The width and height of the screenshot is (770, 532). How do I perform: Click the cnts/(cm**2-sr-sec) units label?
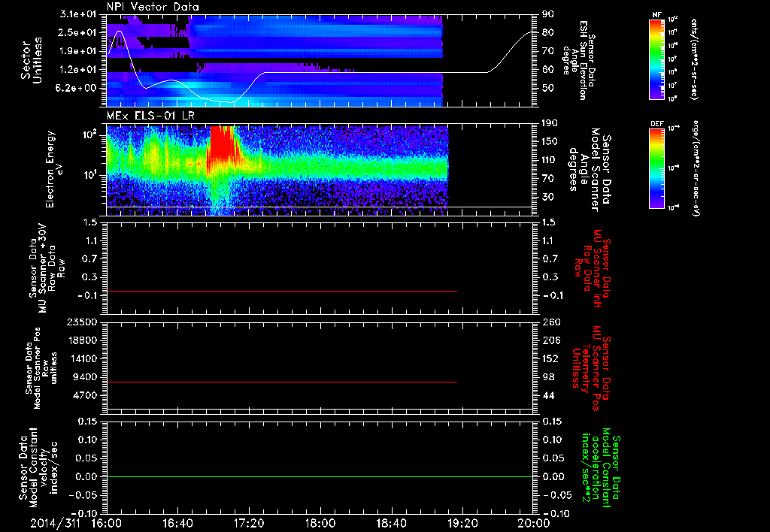694,59
